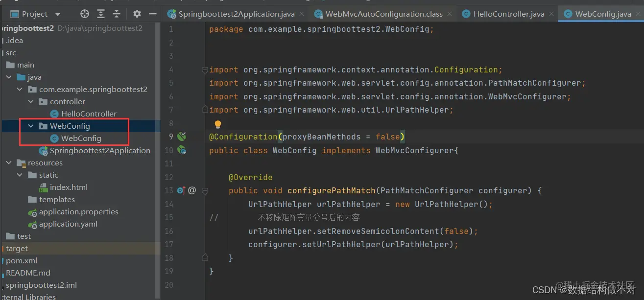Collapse the WebConfig package chevron

[31, 126]
